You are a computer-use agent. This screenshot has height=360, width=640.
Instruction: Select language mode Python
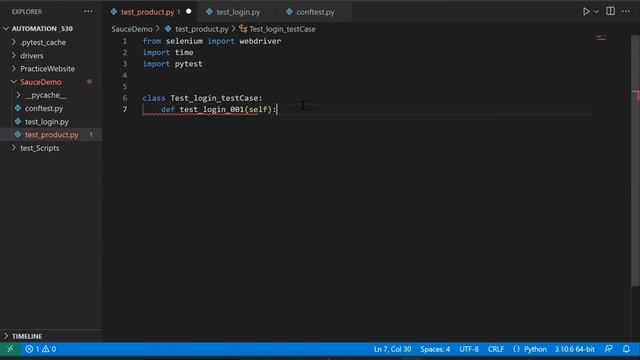(x=535, y=349)
